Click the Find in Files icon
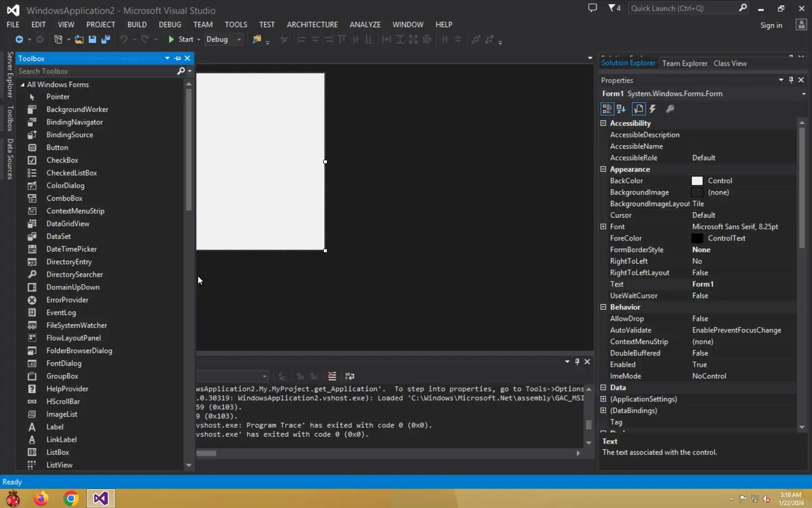 (x=257, y=40)
